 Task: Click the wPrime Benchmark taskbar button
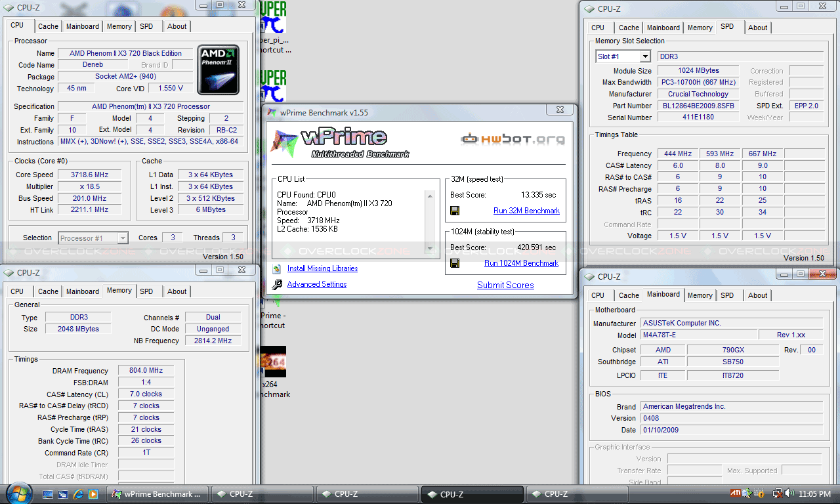coord(157,494)
